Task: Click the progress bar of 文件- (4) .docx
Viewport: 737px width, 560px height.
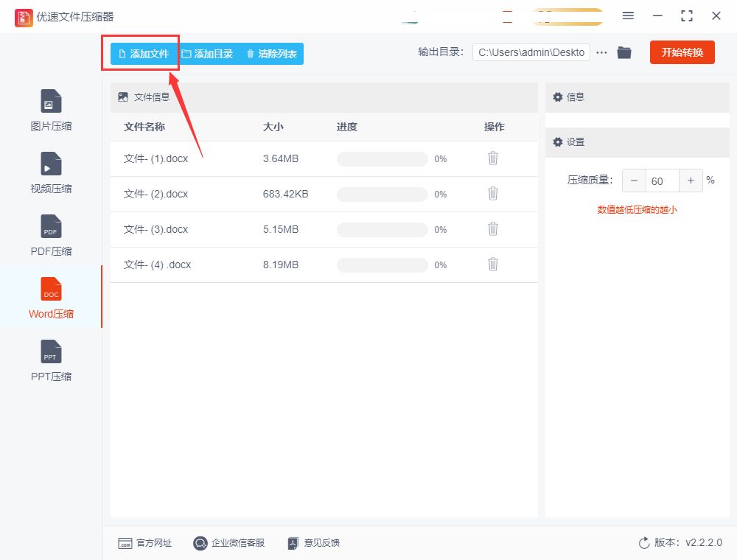Action: coord(382,265)
